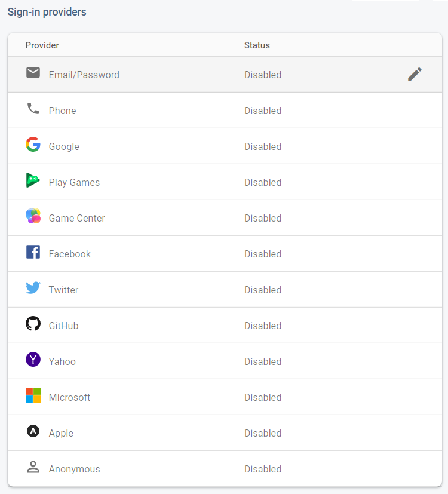Open the Anonymous sign-in provider row
The width and height of the screenshot is (448, 494).
coord(179,469)
